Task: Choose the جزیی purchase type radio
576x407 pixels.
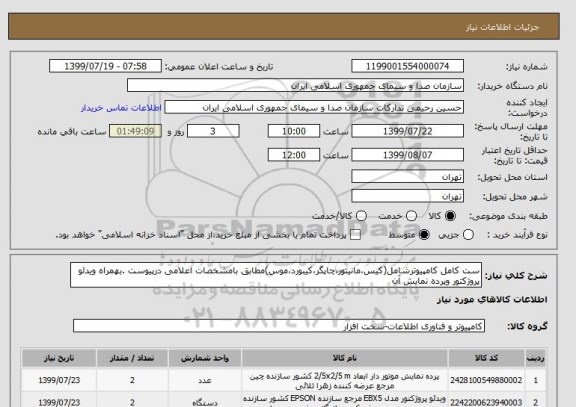Action: point(468,235)
